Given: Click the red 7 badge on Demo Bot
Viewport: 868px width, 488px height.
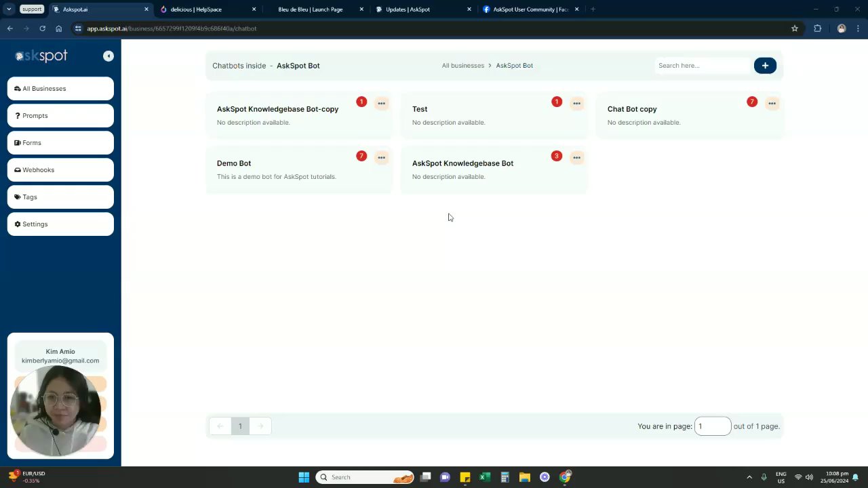Looking at the screenshot, I should 361,156.
